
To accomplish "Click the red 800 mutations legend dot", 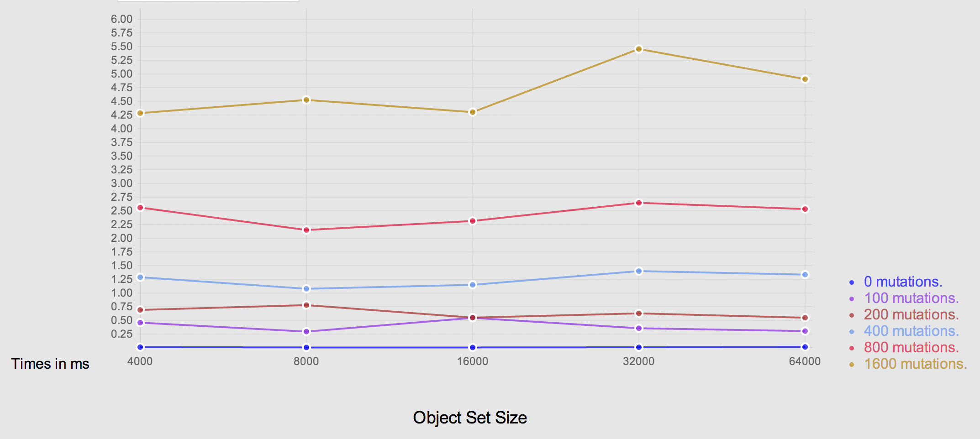I will [x=852, y=348].
